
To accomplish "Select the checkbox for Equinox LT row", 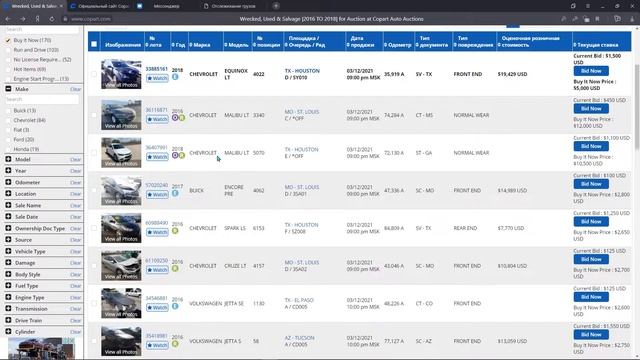I will pyautogui.click(x=94, y=74).
